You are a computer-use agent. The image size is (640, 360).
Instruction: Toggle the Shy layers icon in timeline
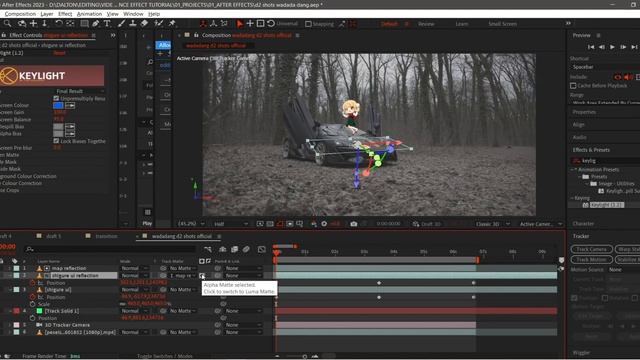pyautogui.click(x=222, y=249)
